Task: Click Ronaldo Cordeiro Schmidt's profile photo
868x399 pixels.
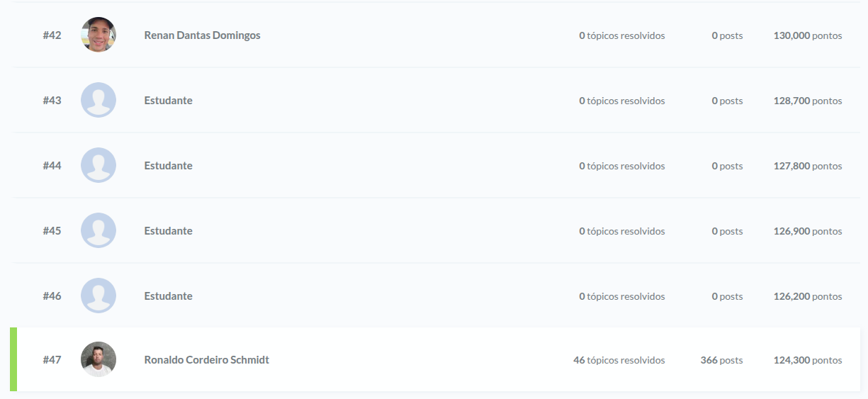Action: click(x=98, y=359)
